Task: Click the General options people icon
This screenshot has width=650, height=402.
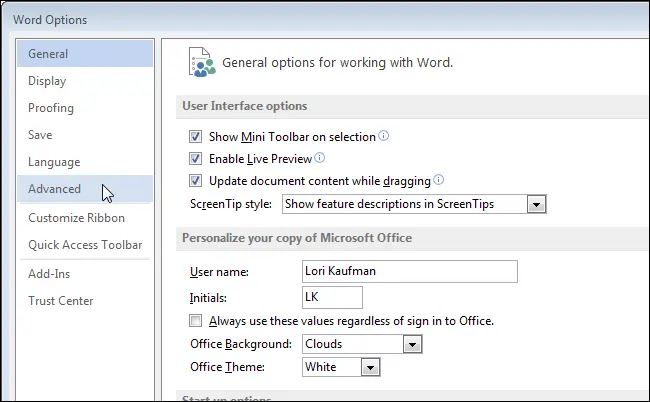Action: pos(202,62)
